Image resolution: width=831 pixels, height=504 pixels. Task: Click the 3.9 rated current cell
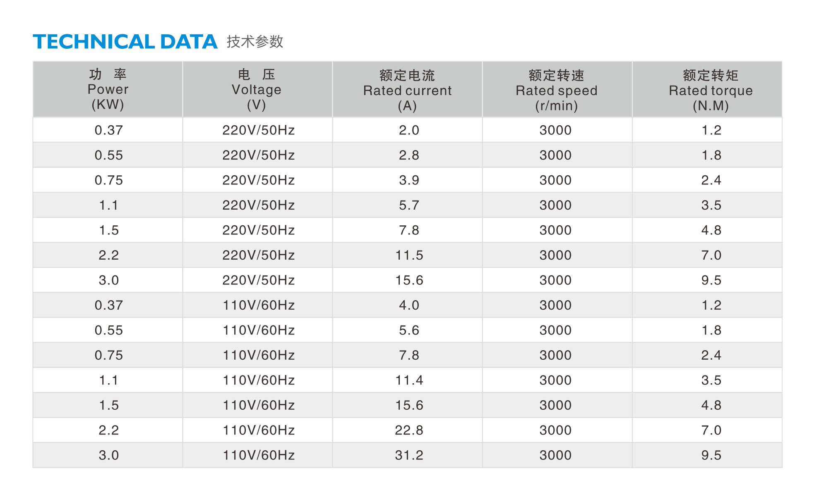coord(407,180)
